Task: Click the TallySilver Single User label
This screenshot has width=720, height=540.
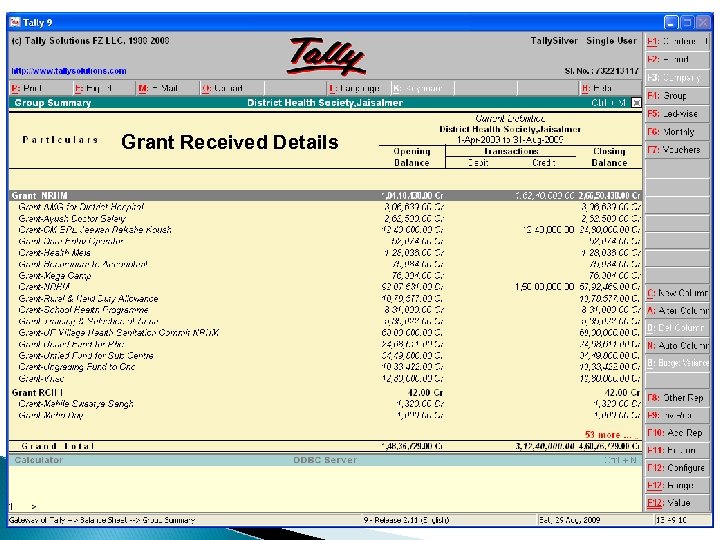Action: click(583, 40)
